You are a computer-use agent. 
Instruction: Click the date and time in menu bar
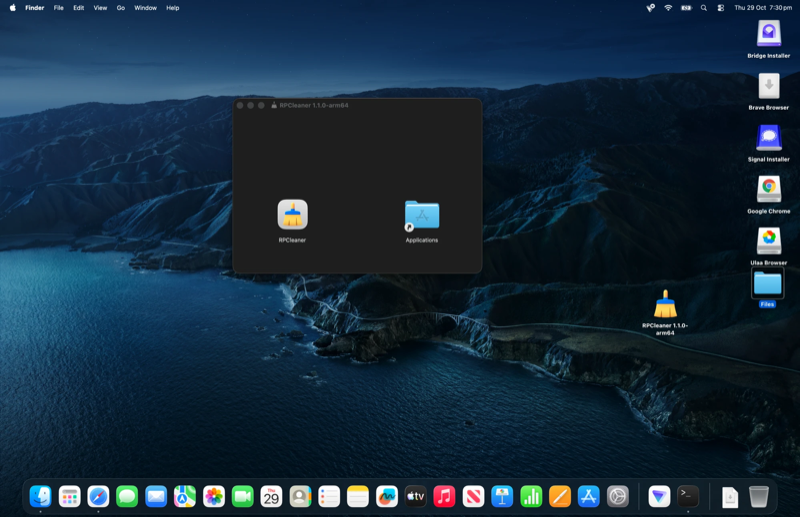[763, 8]
